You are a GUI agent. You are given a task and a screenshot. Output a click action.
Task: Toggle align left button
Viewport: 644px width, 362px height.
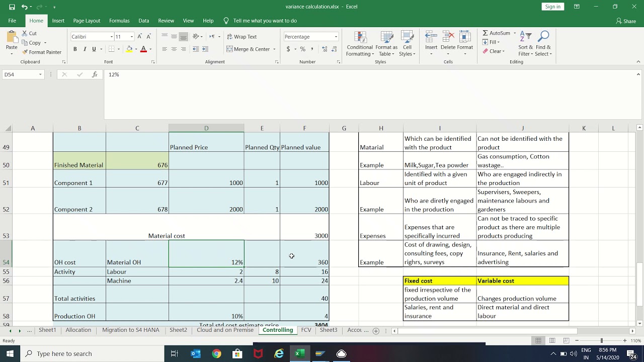click(165, 49)
